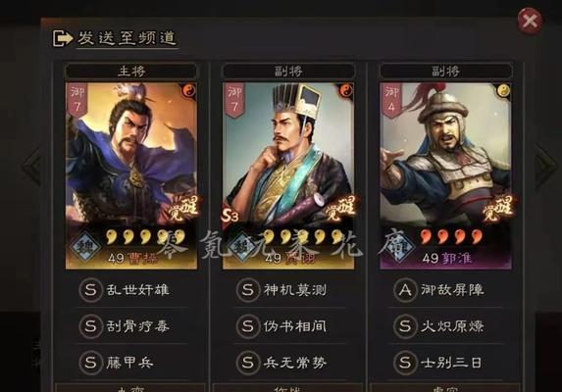Select the 主将 header tab
The image size is (562, 392).
click(x=130, y=71)
